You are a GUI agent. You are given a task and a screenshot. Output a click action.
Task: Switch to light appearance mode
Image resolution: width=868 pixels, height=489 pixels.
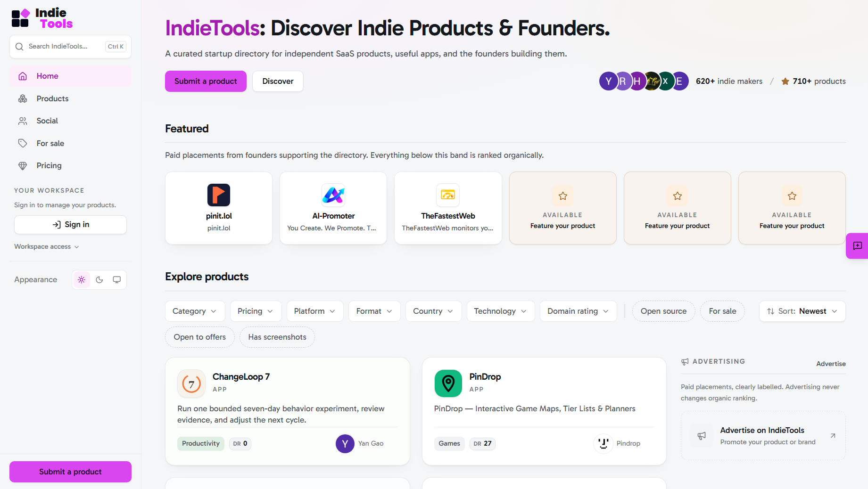pyautogui.click(x=82, y=280)
